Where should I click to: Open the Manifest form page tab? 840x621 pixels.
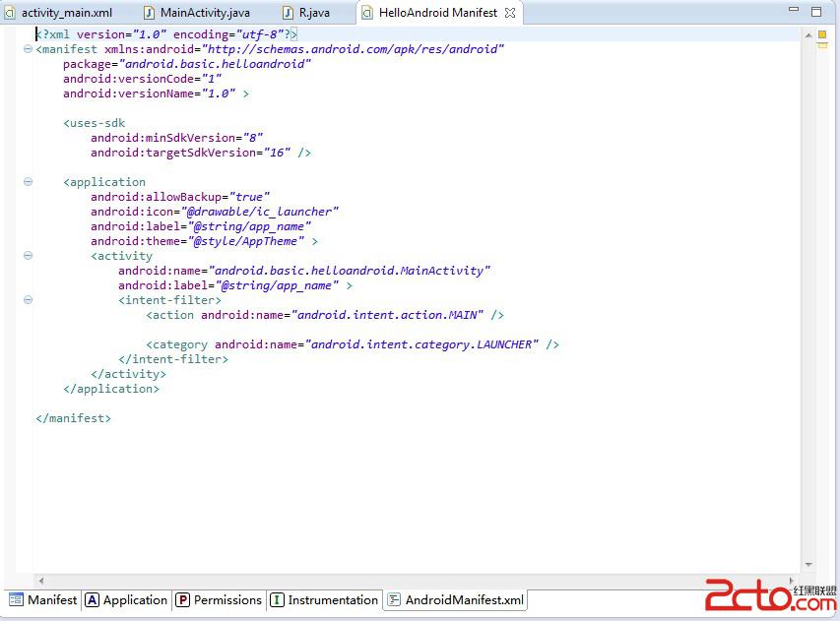pyautogui.click(x=42, y=600)
